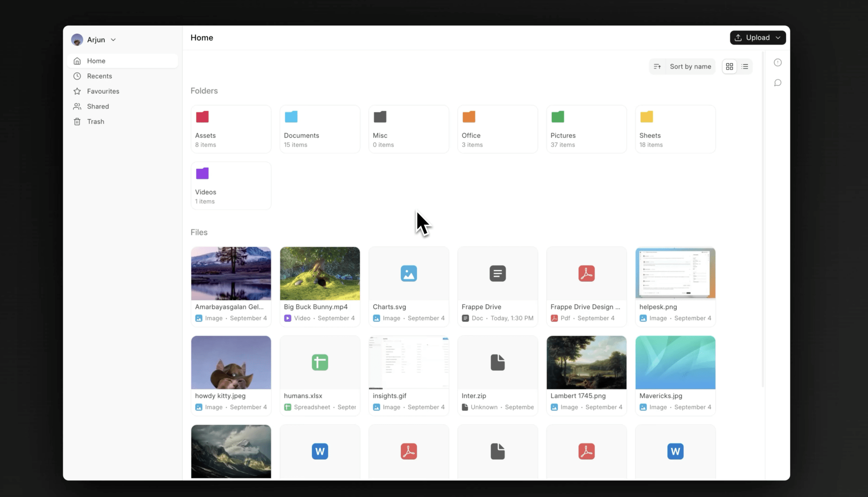Screen dimensions: 868x497
Task: Open the Documents folder
Action: coord(320,129)
